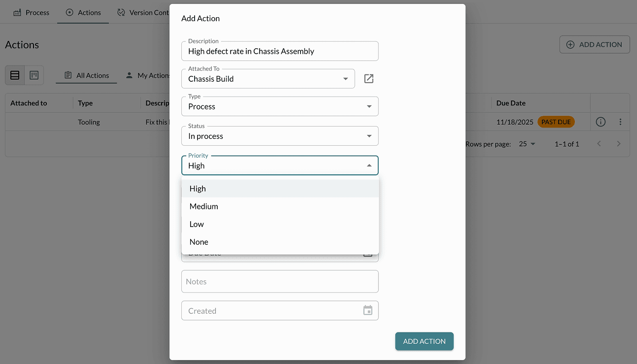Open the Type dropdown

point(279,106)
